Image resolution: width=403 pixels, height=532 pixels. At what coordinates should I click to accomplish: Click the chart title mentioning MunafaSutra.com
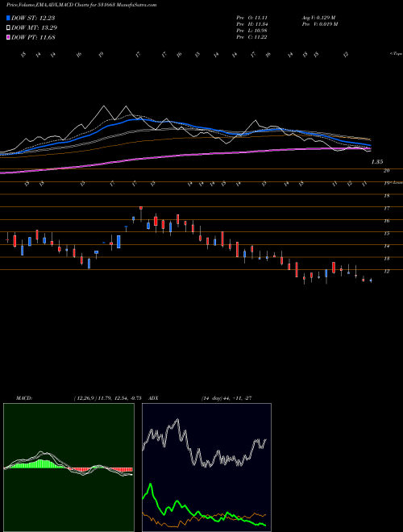[81, 6]
